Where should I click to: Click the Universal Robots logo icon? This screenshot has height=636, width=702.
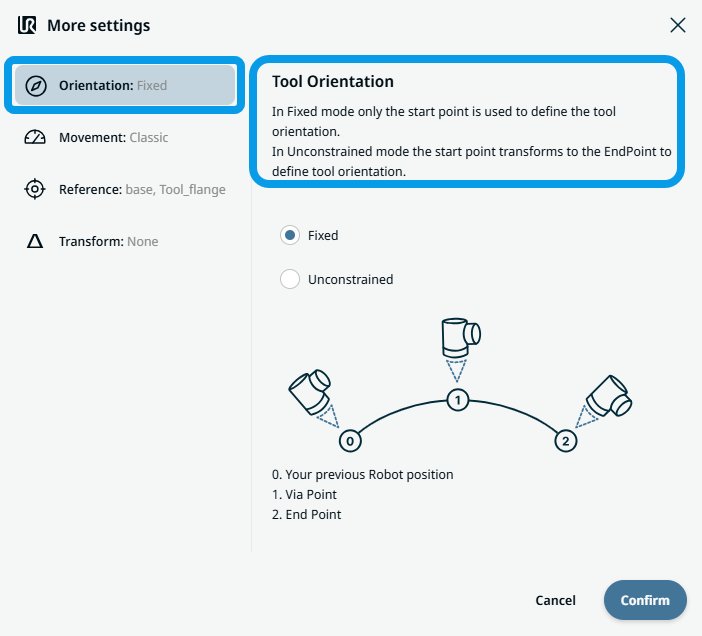click(x=27, y=25)
